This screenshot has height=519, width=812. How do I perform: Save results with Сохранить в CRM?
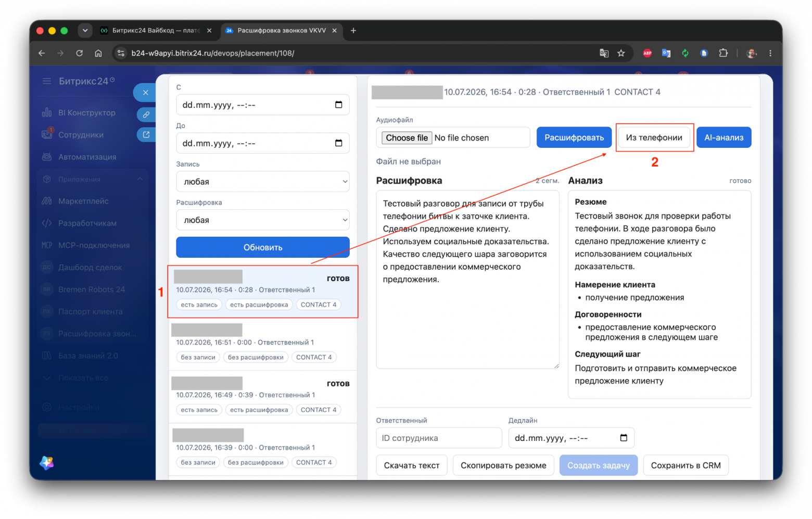point(686,465)
